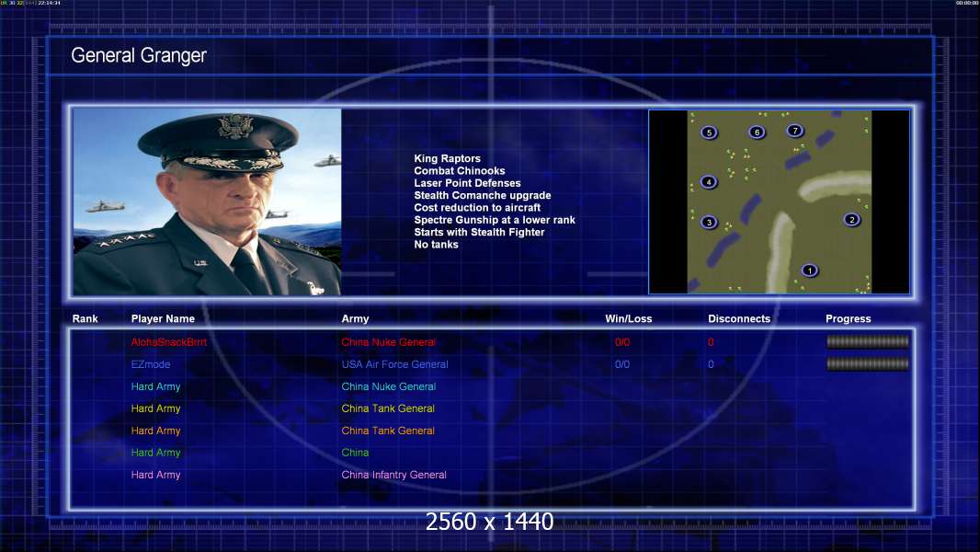Image resolution: width=980 pixels, height=552 pixels.
Task: Select start position 7 on the minimap
Action: coord(794,131)
